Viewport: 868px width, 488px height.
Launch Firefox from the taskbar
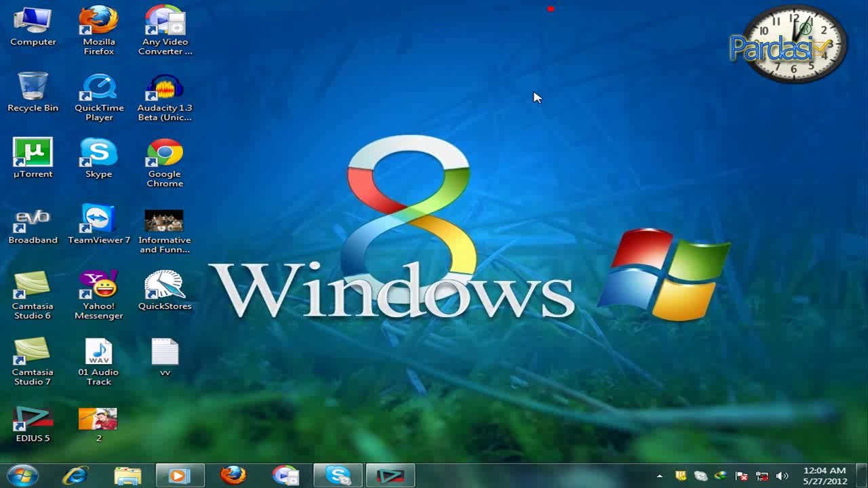pos(233,475)
